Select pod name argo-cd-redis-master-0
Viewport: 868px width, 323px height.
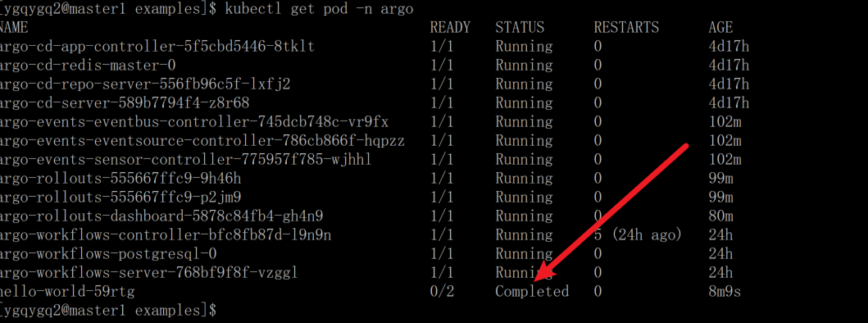pos(88,66)
